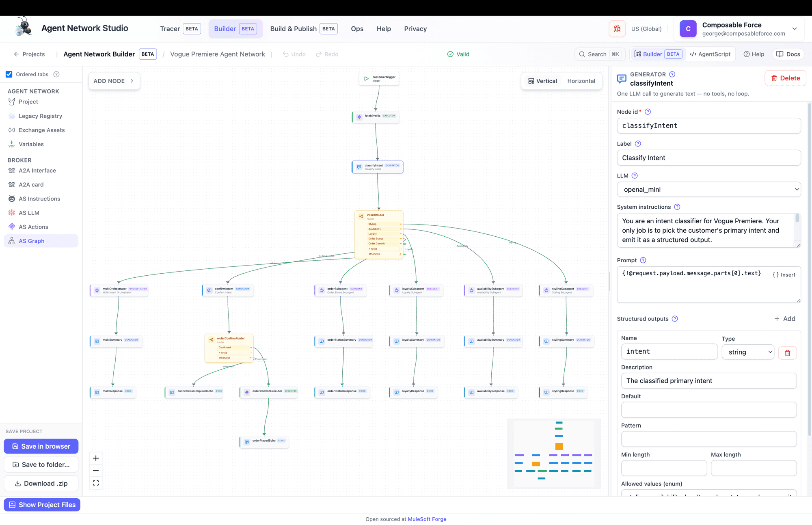This screenshot has height=525, width=812.
Task: Click the ant mascot logo
Action: pyautogui.click(x=24, y=27)
